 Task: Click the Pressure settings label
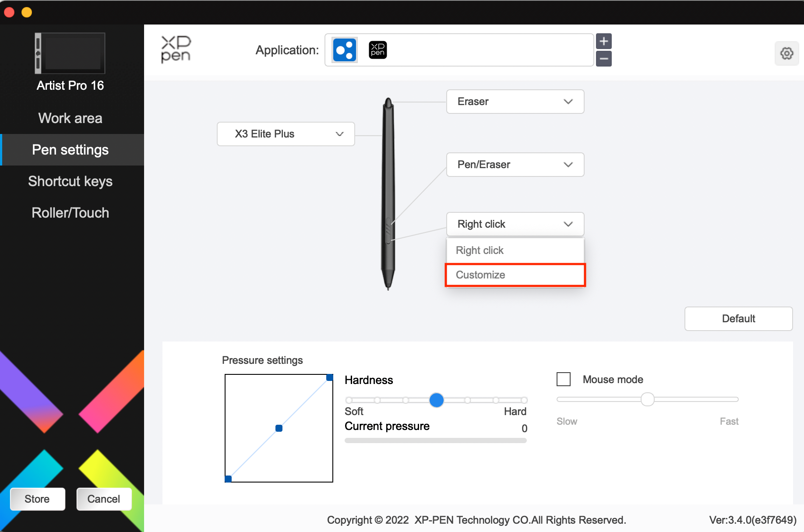click(262, 360)
